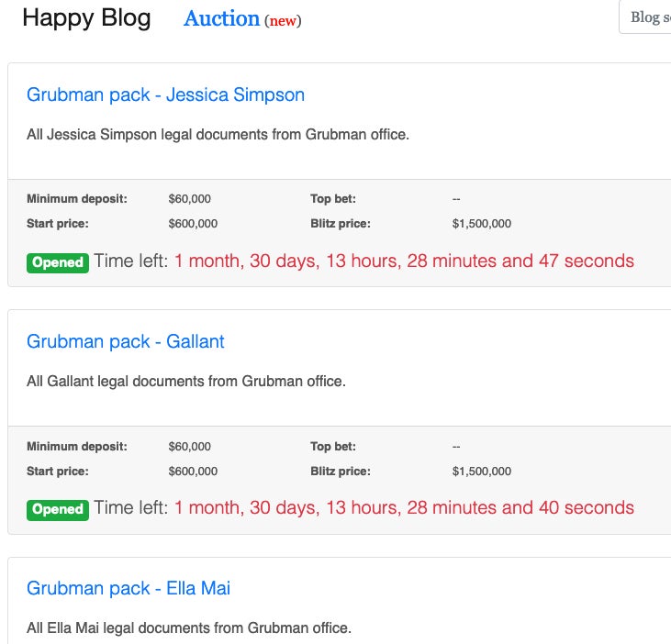This screenshot has height=644, width=671.
Task: Click the Ella Mai legal documents description
Action: pyautogui.click(x=188, y=628)
